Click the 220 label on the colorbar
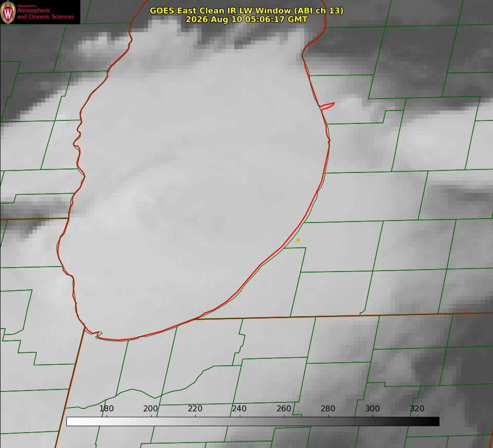493x448 pixels. (x=195, y=408)
